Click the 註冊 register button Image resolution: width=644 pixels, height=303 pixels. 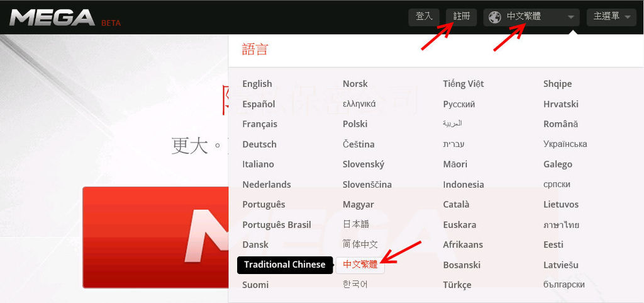(x=462, y=17)
